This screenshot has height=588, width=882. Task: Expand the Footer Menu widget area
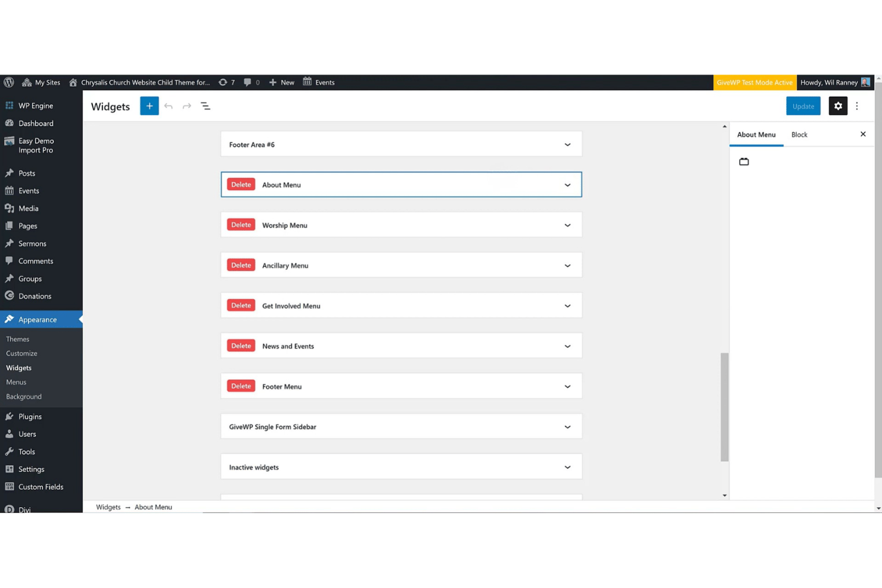coord(567,387)
